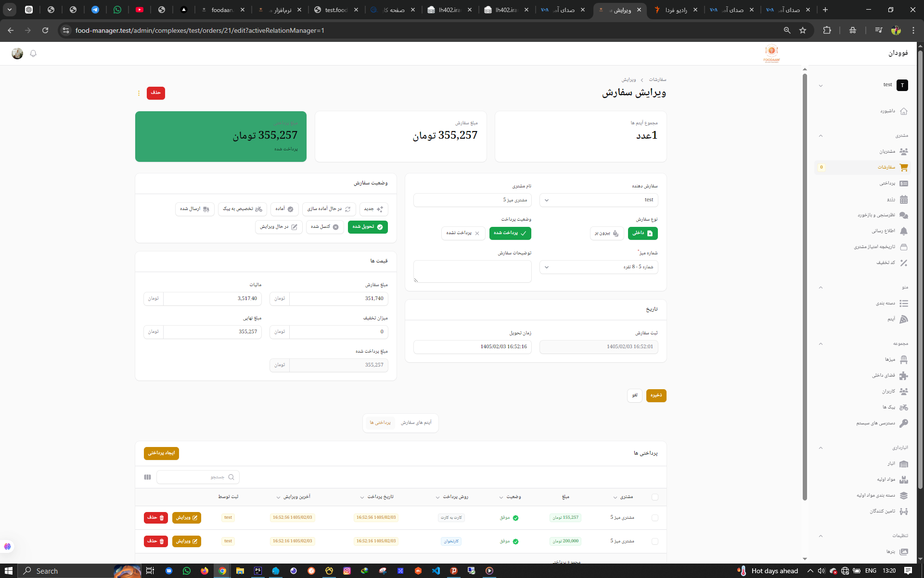Cancel edits with لغو button
The height and width of the screenshot is (578, 924).
pyautogui.click(x=635, y=395)
